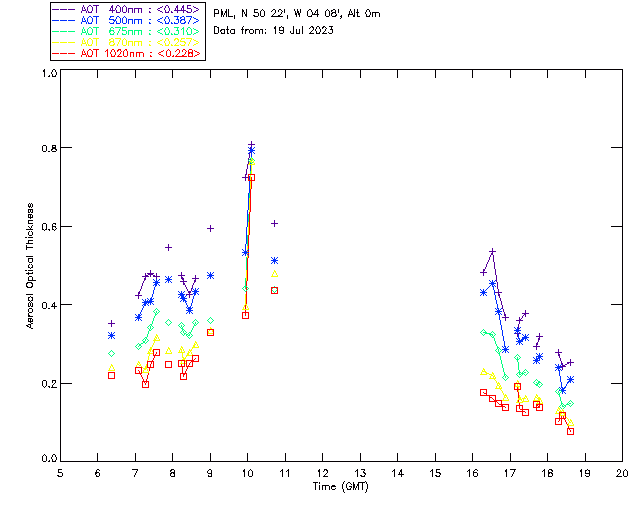The image size is (640, 512).
Task: Click the AOT 1020nm legend entry
Action: pyautogui.click(x=127, y=53)
